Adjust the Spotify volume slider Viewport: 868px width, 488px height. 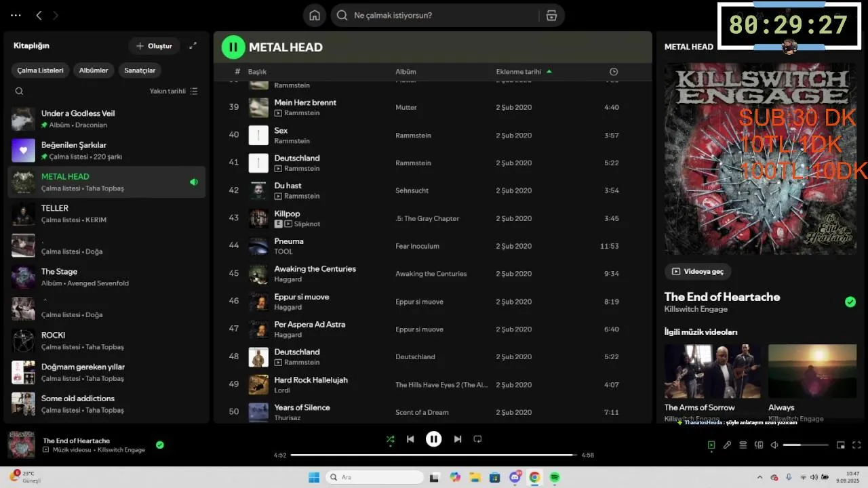(x=806, y=445)
